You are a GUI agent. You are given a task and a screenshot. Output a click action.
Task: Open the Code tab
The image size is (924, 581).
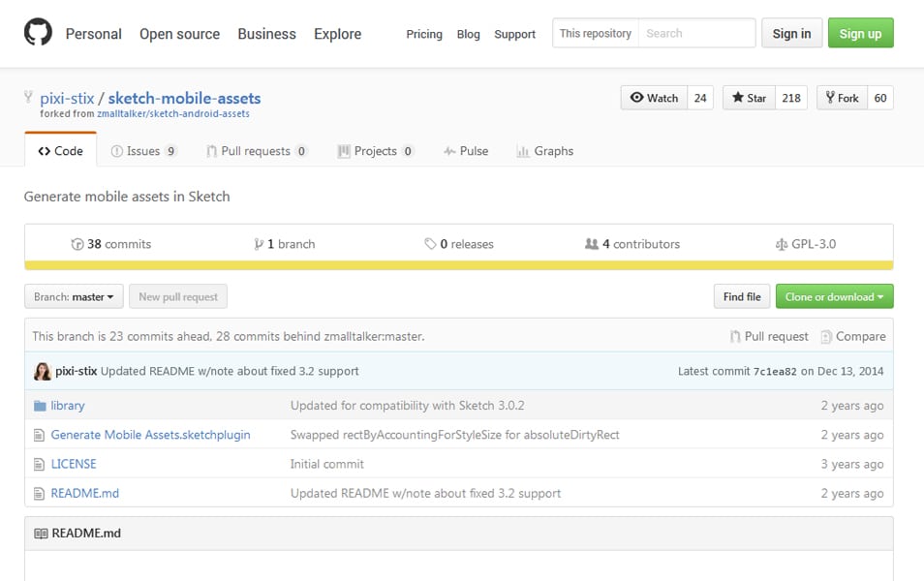(x=61, y=151)
